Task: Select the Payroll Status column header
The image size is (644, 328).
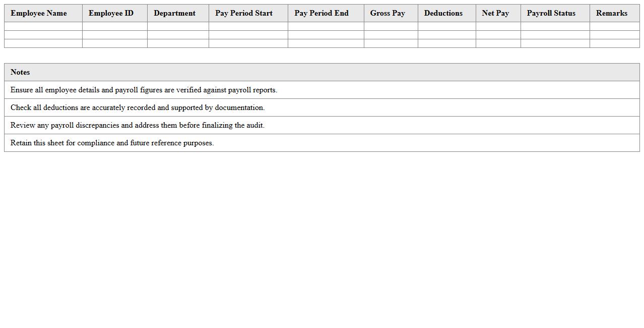Action: pyautogui.click(x=551, y=13)
